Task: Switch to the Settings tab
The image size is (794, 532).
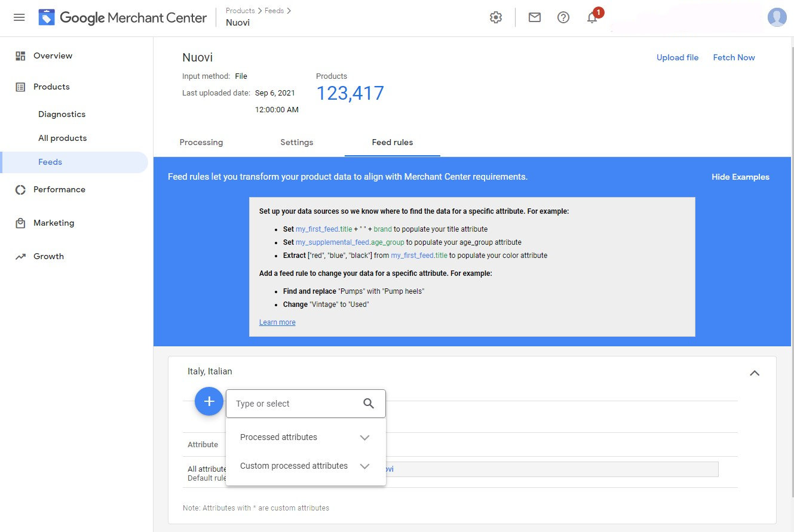Action: 297,142
